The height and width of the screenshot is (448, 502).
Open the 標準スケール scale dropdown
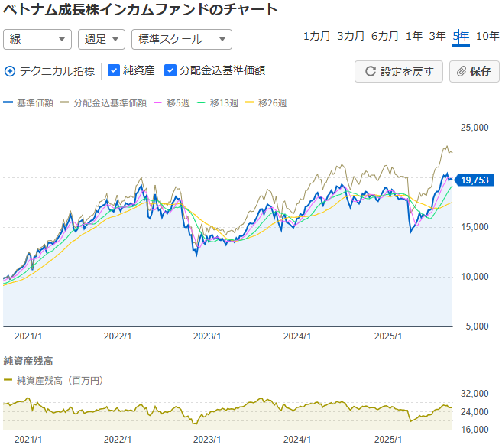(x=181, y=39)
